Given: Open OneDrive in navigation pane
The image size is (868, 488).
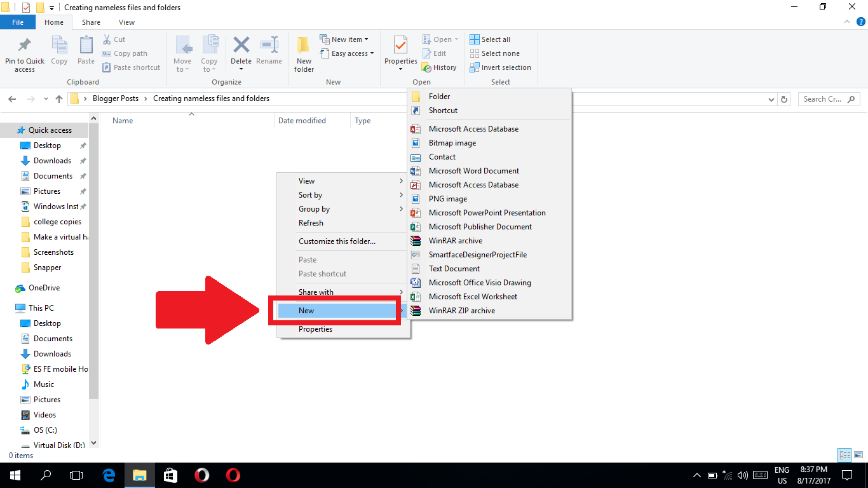Looking at the screenshot, I should pyautogui.click(x=44, y=288).
